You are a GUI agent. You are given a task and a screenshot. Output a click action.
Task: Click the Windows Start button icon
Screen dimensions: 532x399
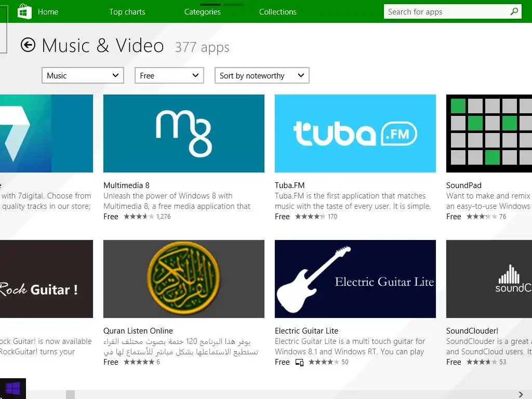coord(13,389)
